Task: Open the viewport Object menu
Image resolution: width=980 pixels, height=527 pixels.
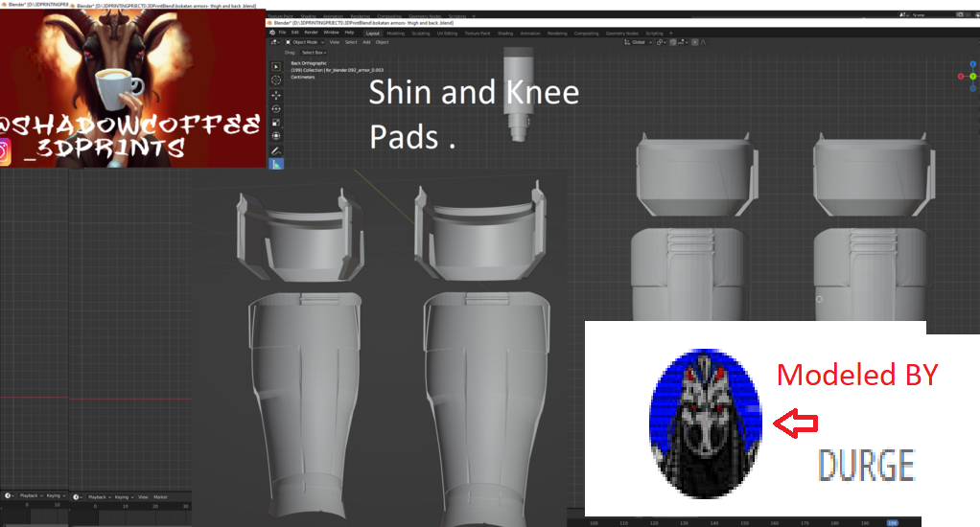Action: coord(382,42)
